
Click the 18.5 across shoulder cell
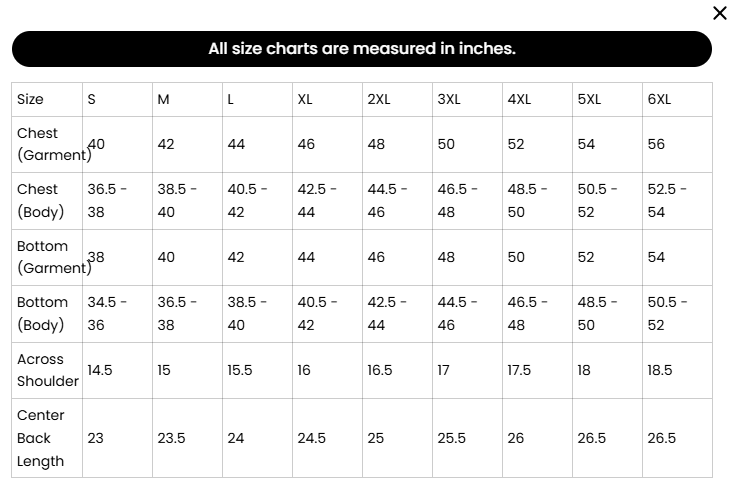pos(677,370)
